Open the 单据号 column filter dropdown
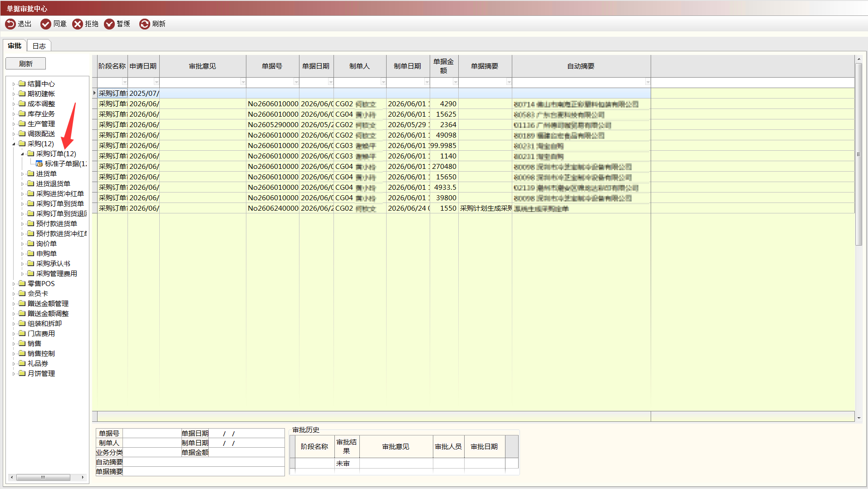Screen dimensions: 868x489 click(x=296, y=82)
